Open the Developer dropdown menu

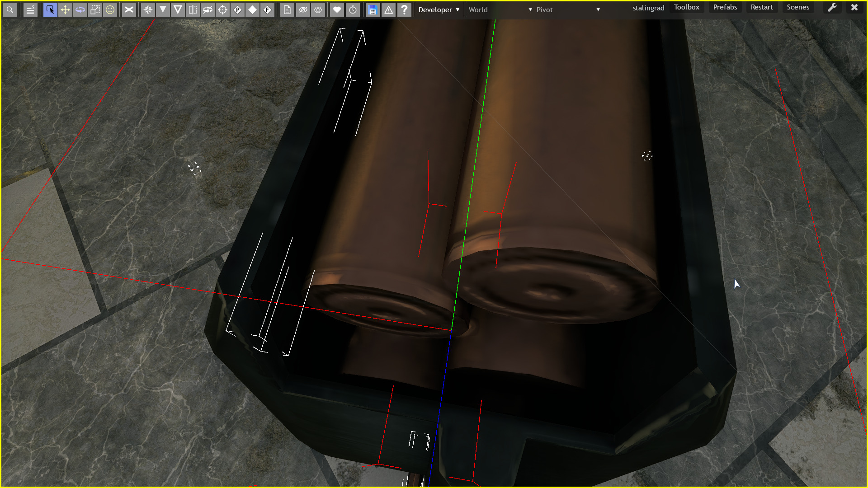pos(439,9)
